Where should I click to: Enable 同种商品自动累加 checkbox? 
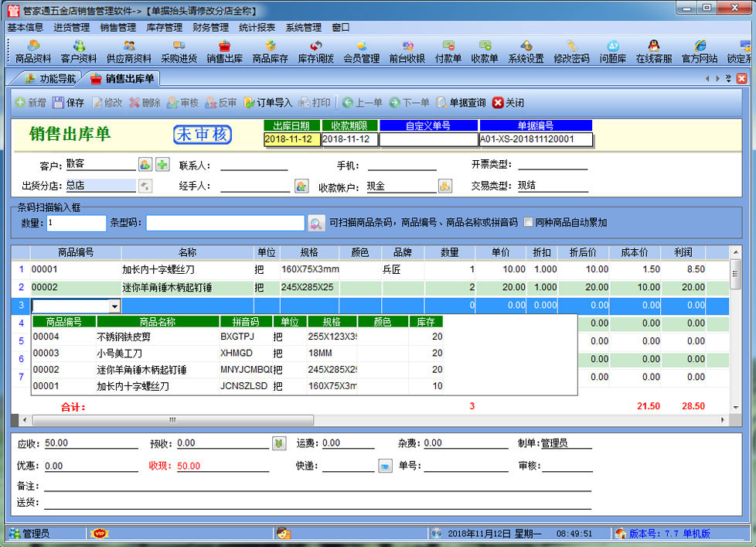(528, 223)
